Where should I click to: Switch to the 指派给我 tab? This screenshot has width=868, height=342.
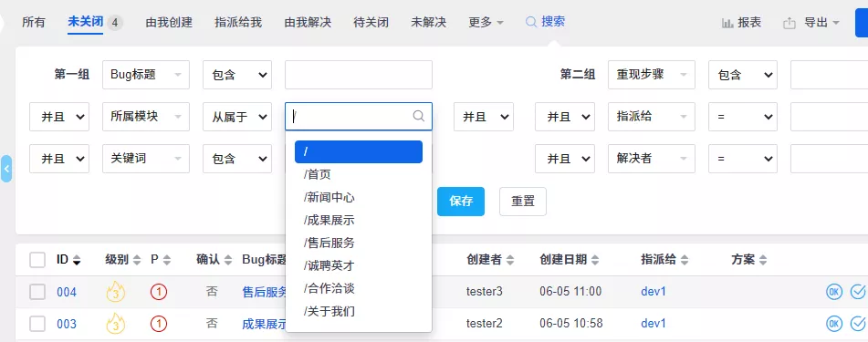click(238, 23)
